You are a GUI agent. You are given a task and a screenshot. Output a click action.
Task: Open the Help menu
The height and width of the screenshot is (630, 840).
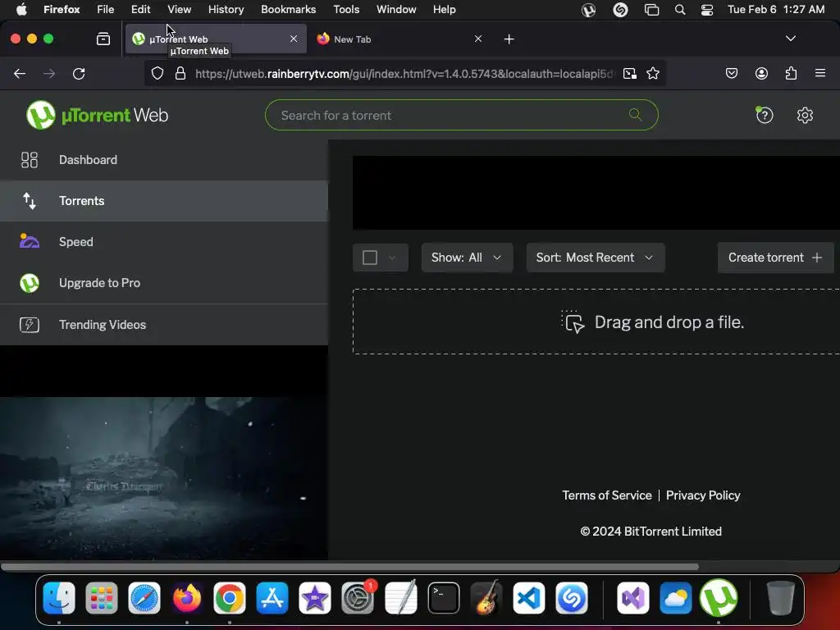tap(444, 10)
